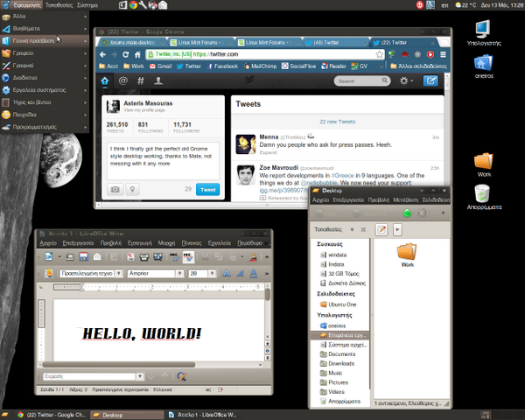The height and width of the screenshot is (420, 525).
Task: Click Print icon in Writer toolbar
Action: pos(144,256)
